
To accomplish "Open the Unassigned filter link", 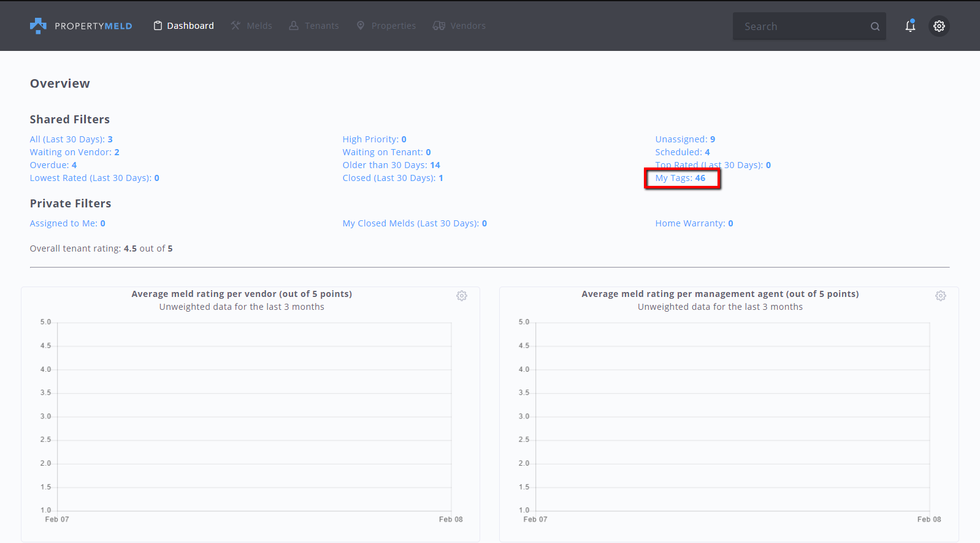I will [x=685, y=139].
